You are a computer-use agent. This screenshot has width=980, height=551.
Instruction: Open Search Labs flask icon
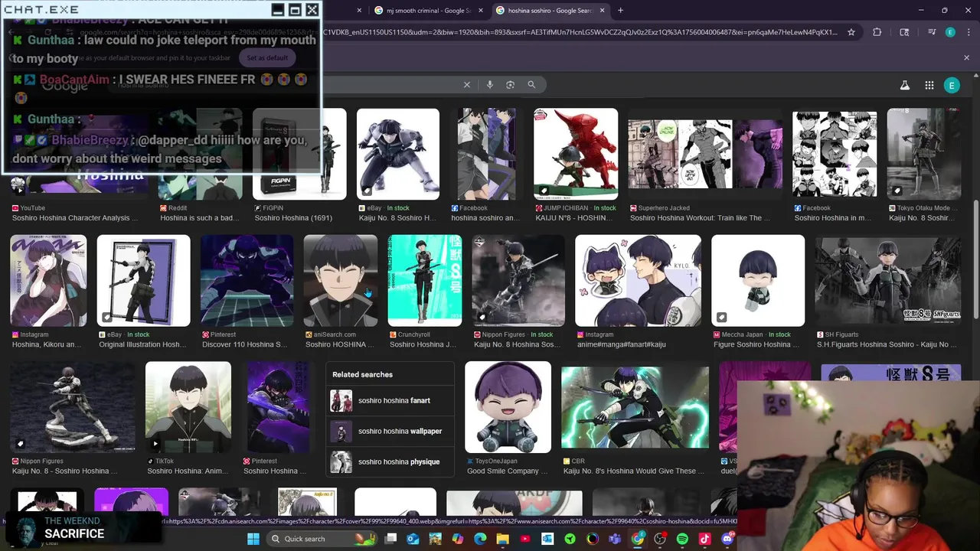905,86
